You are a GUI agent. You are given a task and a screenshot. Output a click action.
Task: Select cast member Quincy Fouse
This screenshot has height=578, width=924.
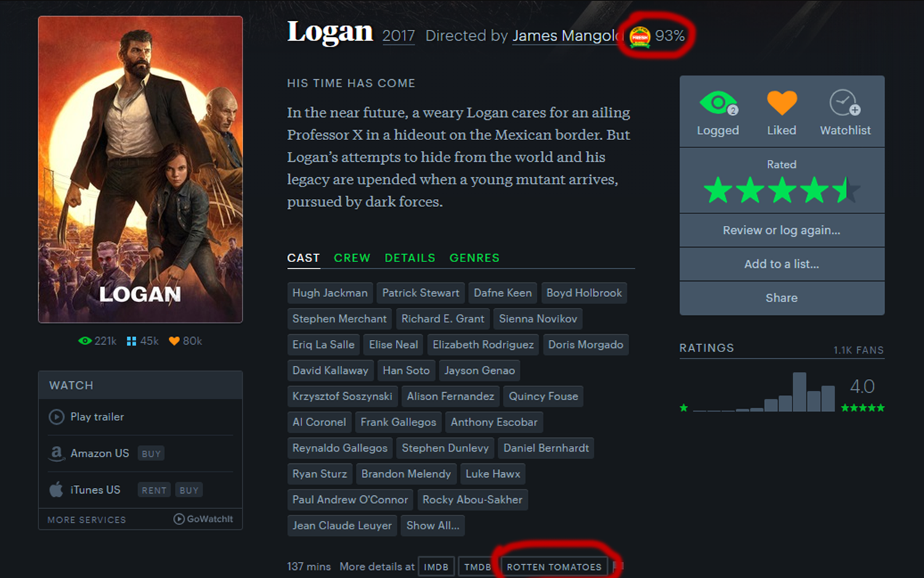pos(543,396)
